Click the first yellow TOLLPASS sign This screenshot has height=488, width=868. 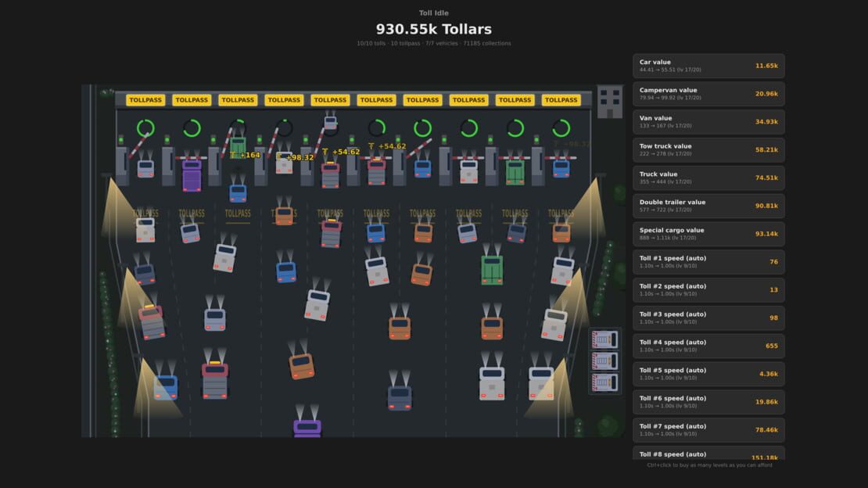coord(145,100)
